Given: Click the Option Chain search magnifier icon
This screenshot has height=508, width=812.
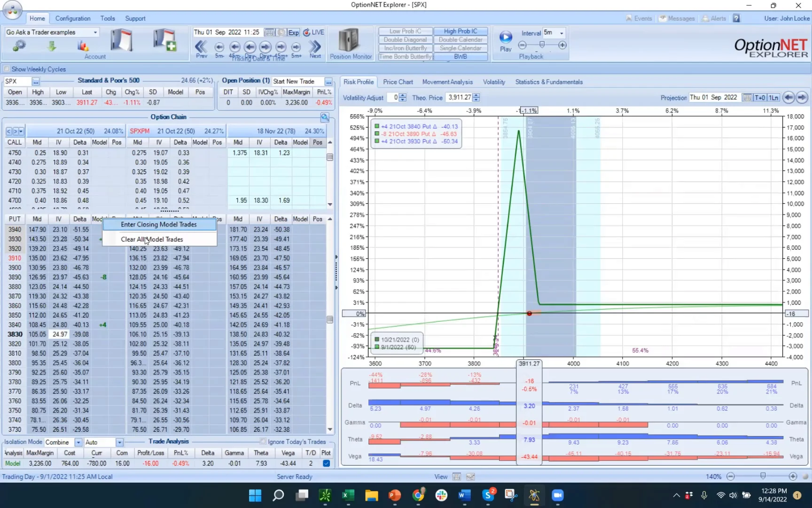Looking at the screenshot, I should click(x=325, y=117).
